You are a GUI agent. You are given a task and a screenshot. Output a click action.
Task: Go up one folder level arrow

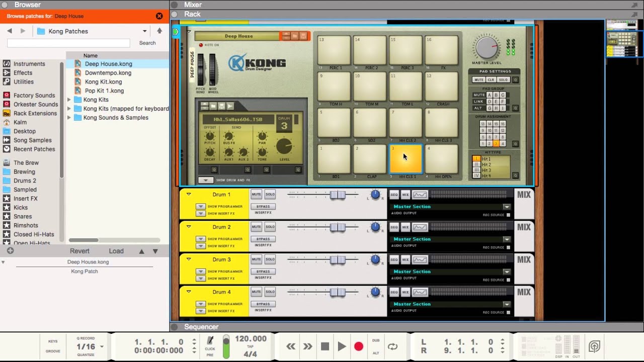pyautogui.click(x=159, y=31)
